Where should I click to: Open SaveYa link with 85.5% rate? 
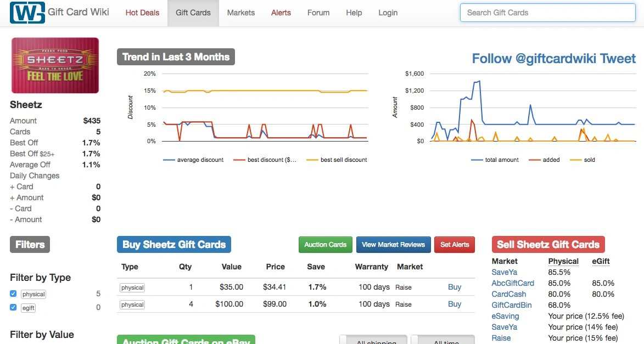505,272
